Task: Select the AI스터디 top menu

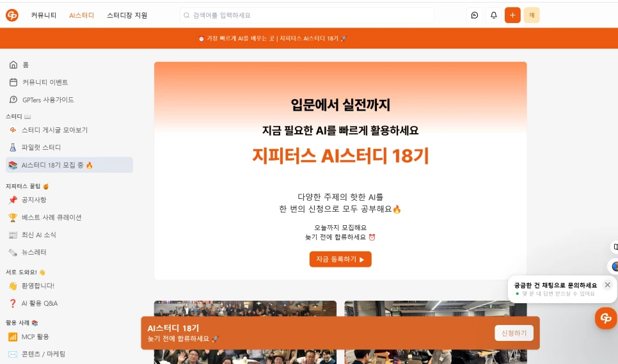Action: [82, 15]
